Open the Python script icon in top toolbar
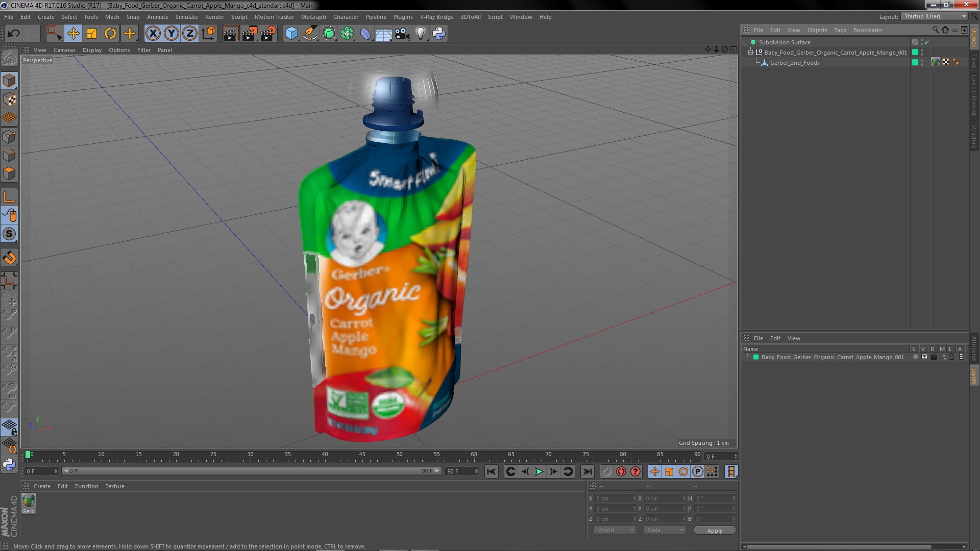The image size is (980, 551). click(439, 34)
